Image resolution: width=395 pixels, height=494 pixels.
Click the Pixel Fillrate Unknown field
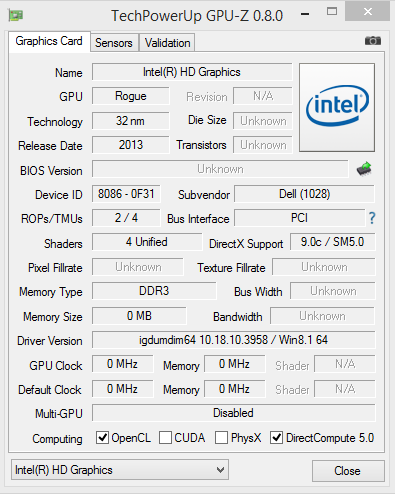click(x=138, y=267)
